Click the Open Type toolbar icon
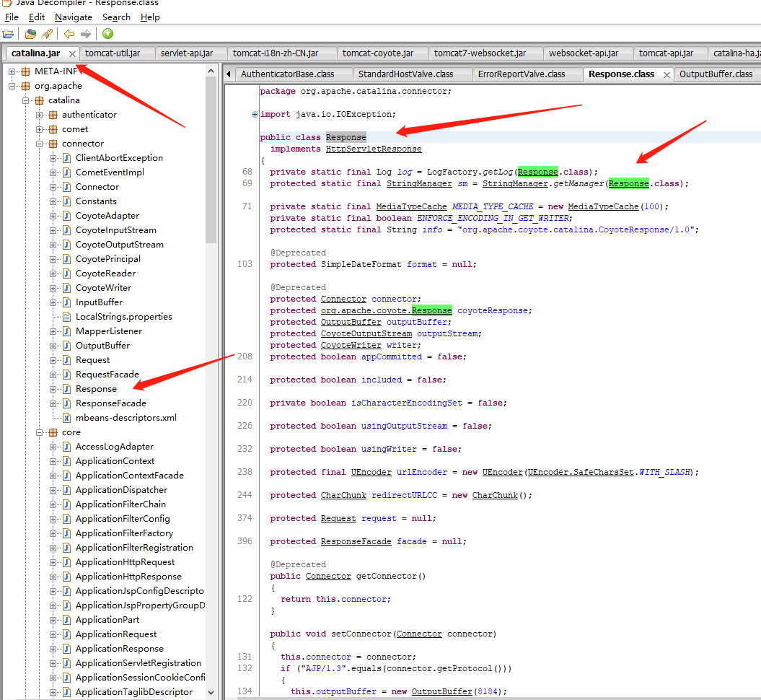This screenshot has height=700, width=761. (30, 34)
